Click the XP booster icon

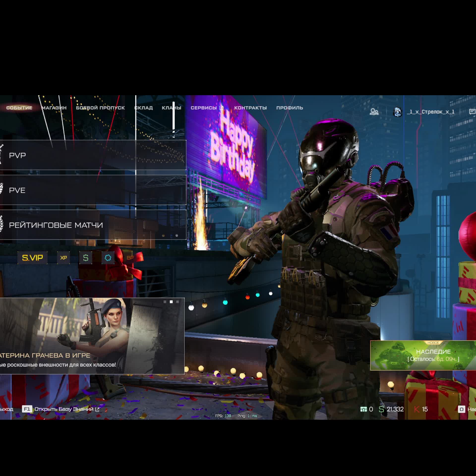coord(63,258)
